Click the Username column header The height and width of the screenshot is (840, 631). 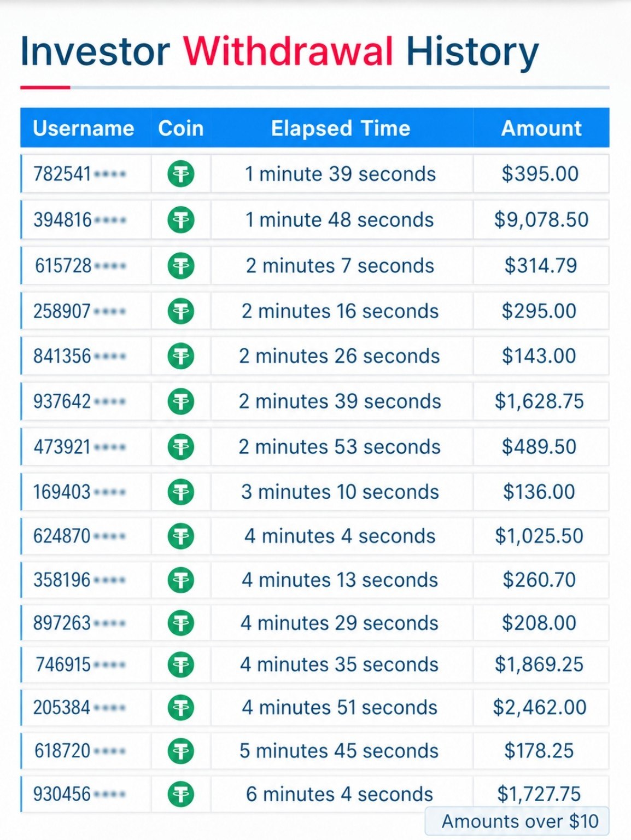pos(84,128)
